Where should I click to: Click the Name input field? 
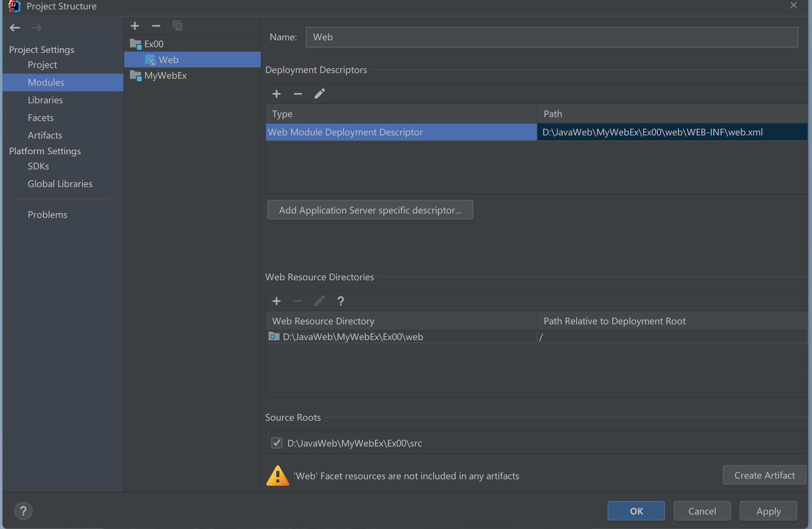click(551, 37)
